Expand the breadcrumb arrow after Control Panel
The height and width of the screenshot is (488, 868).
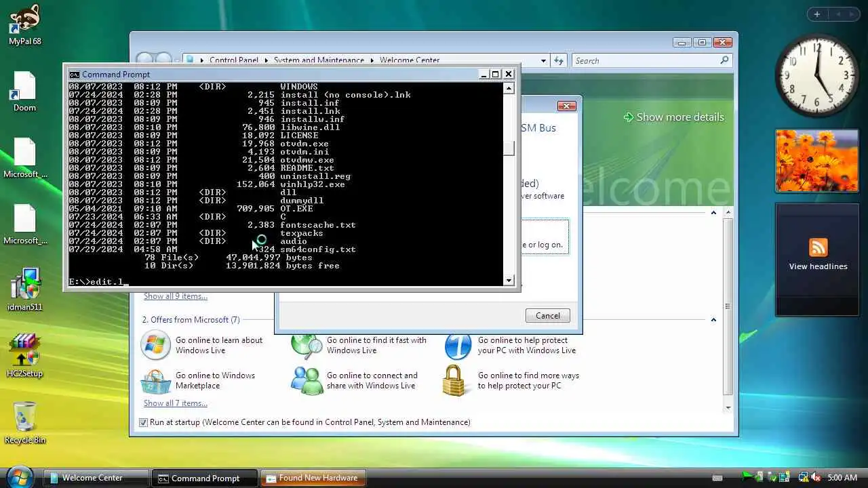point(267,60)
